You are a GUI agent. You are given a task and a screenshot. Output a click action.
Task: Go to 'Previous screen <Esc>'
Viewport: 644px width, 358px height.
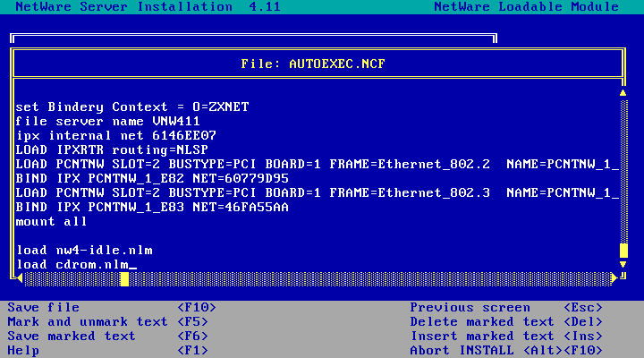[506, 308]
